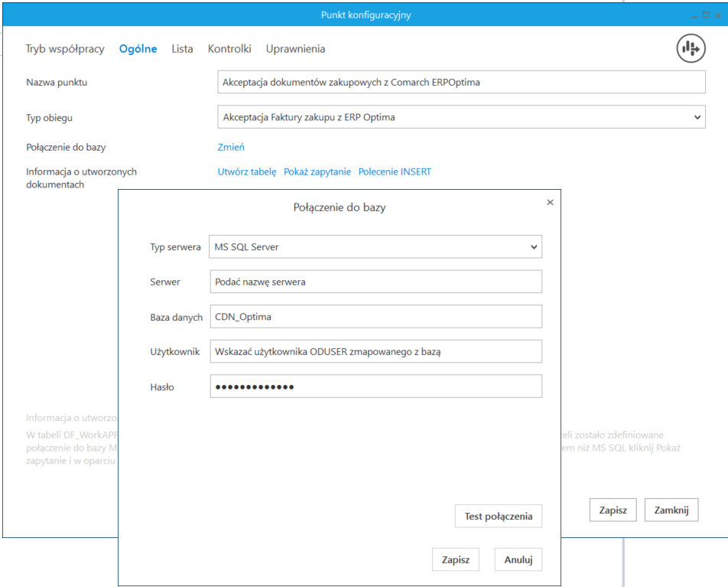The image size is (728, 587).
Task: Click the Baza danych field
Action: click(x=375, y=317)
